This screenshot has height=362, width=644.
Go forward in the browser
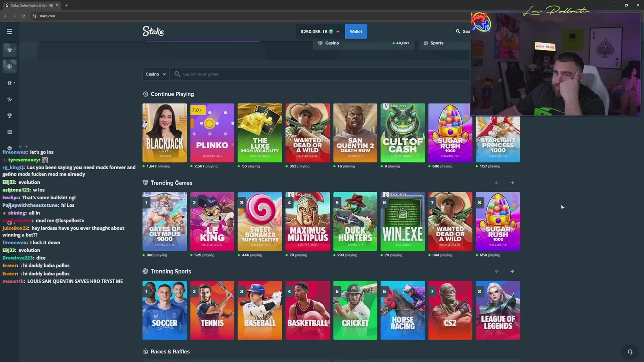[x=15, y=16]
